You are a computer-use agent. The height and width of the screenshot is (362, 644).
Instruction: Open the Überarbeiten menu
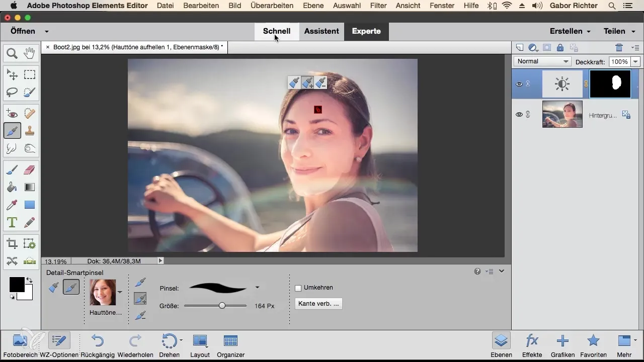(x=273, y=6)
